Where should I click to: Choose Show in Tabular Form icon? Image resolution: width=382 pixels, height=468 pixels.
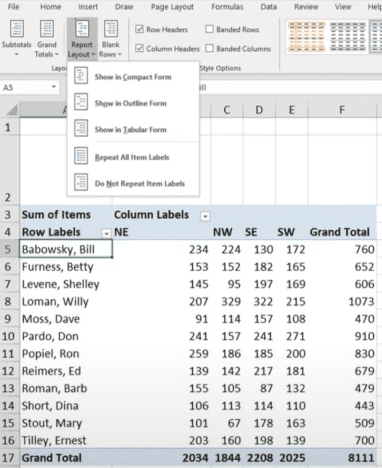point(81,129)
